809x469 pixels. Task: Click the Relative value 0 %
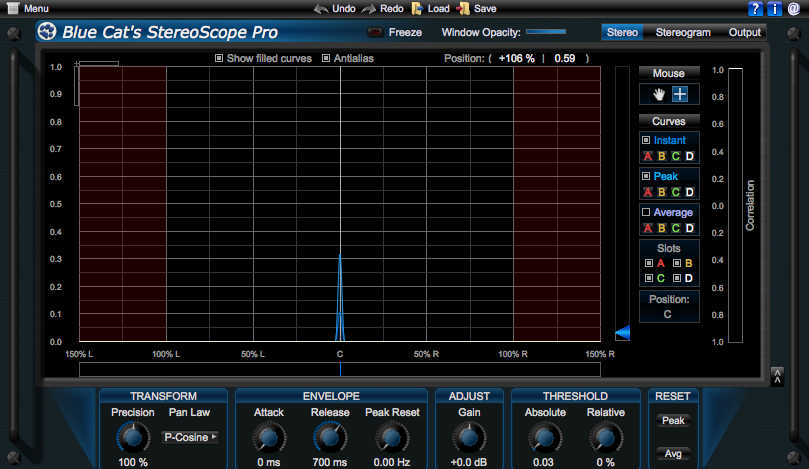click(606, 462)
